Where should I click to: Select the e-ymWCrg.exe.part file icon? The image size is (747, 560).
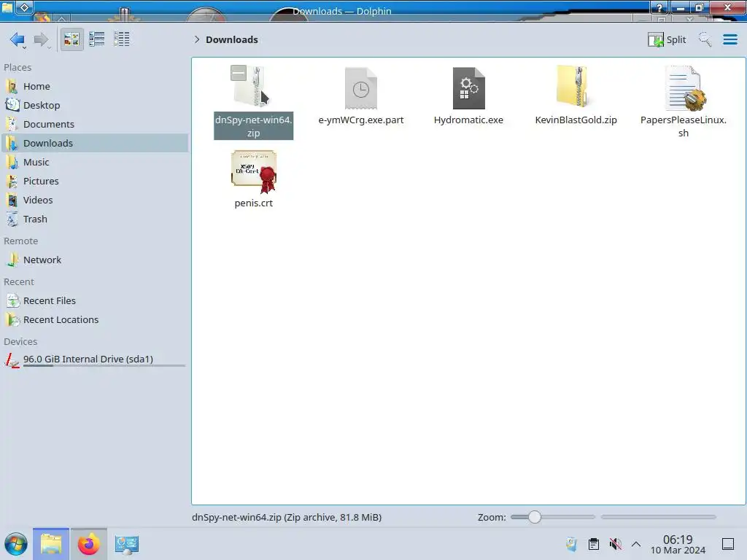click(360, 88)
